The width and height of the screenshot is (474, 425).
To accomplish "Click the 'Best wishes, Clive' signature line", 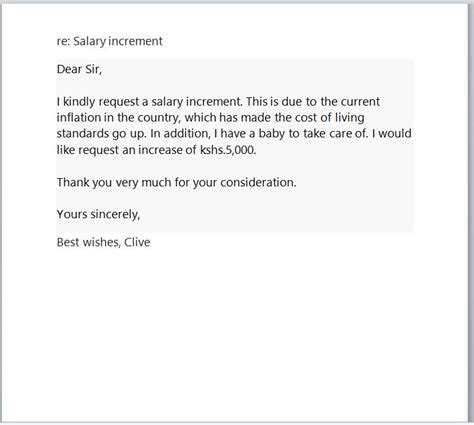I will (103, 242).
